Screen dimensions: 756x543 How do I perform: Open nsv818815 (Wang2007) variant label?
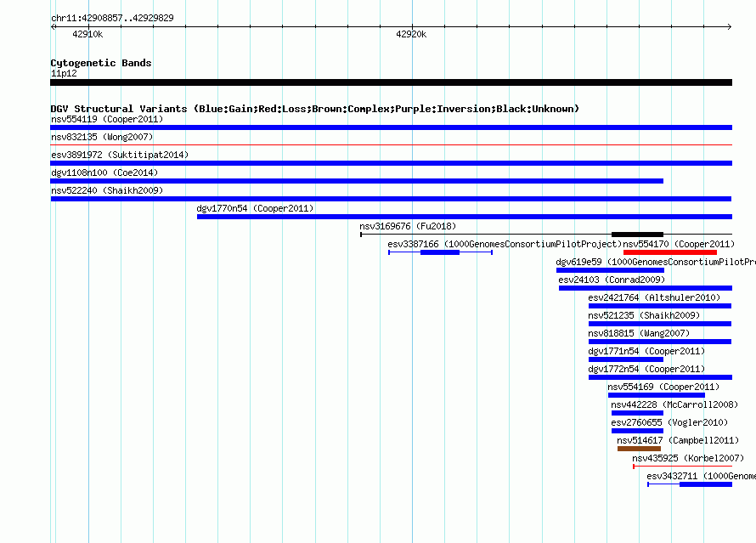[639, 333]
